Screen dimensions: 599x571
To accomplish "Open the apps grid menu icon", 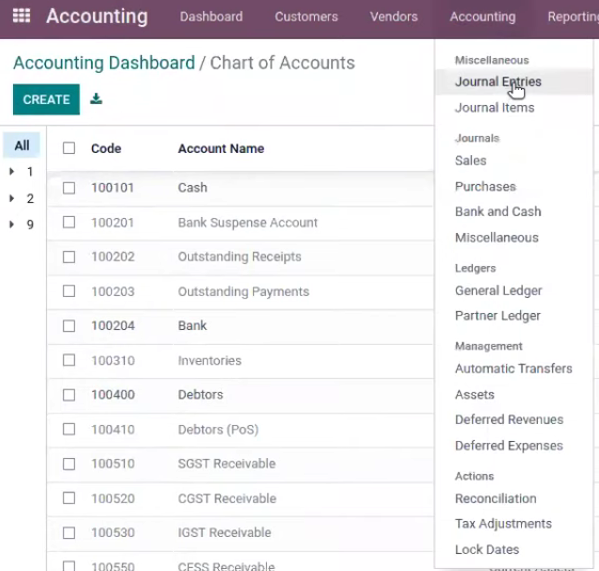I will coord(21,16).
